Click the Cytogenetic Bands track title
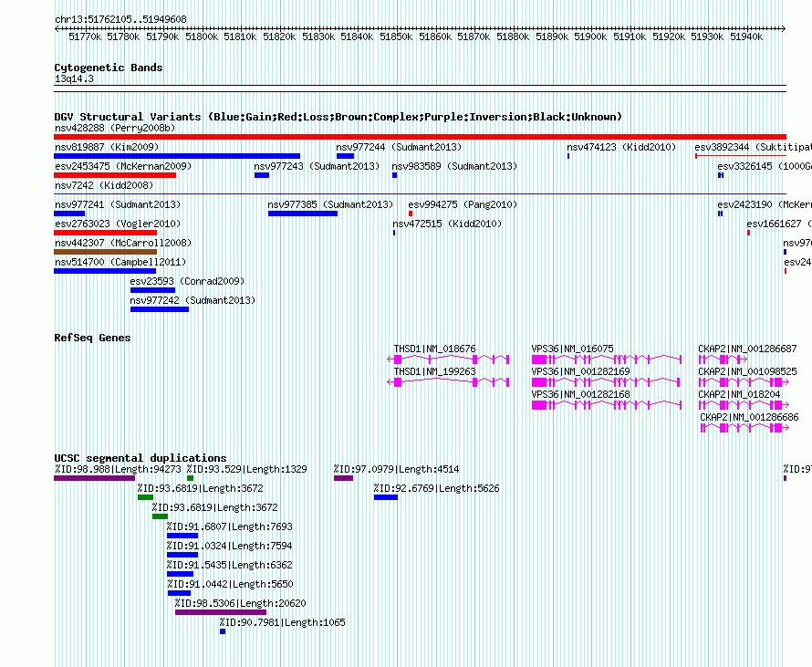The height and width of the screenshot is (667, 812). (x=109, y=68)
